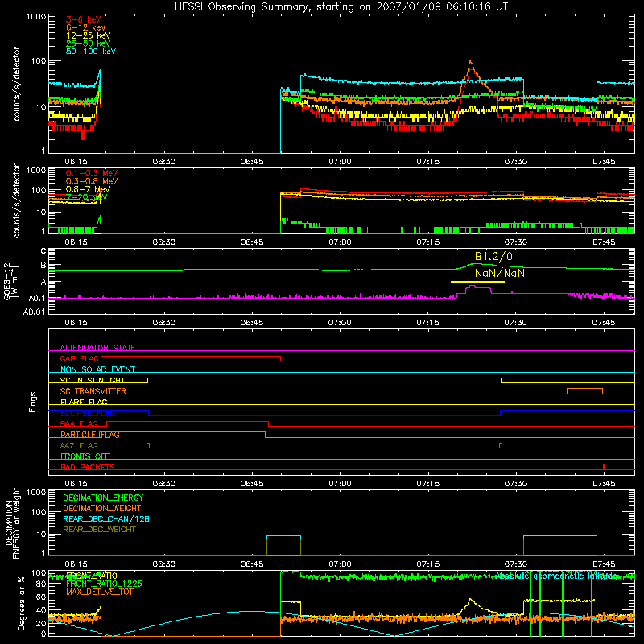The height and width of the screenshot is (644, 644).
Task: Click the GOES-12 axis label
Action: (x=11, y=281)
